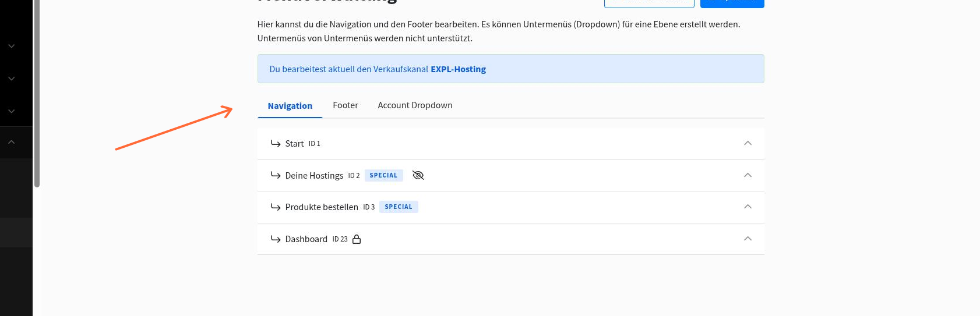Expand the topmost collapsed sidebar chevron
The height and width of the screenshot is (316, 980).
11,46
